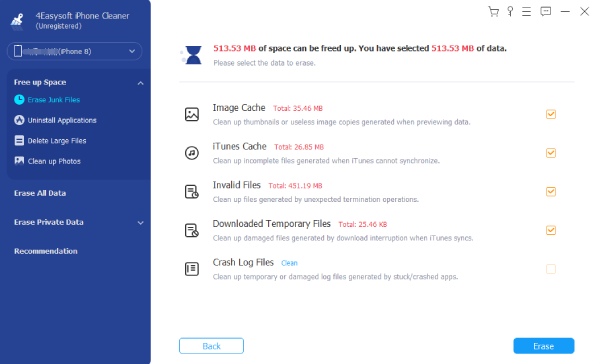Click the Delete Large Files icon
Image resolution: width=600 pixels, height=364 pixels.
[x=19, y=140]
